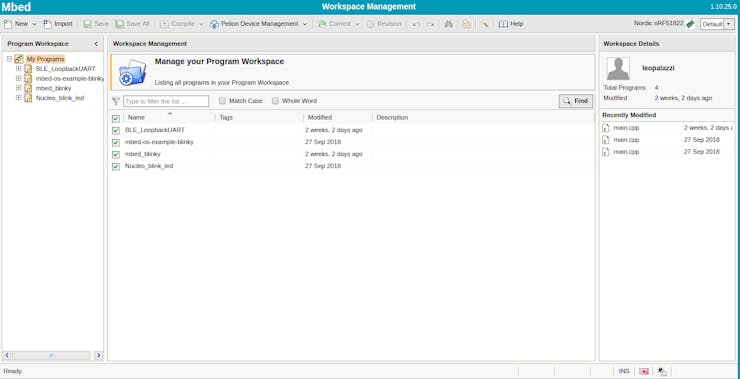Enable the Match Case checkbox
This screenshot has height=379, width=740.
coord(222,101)
